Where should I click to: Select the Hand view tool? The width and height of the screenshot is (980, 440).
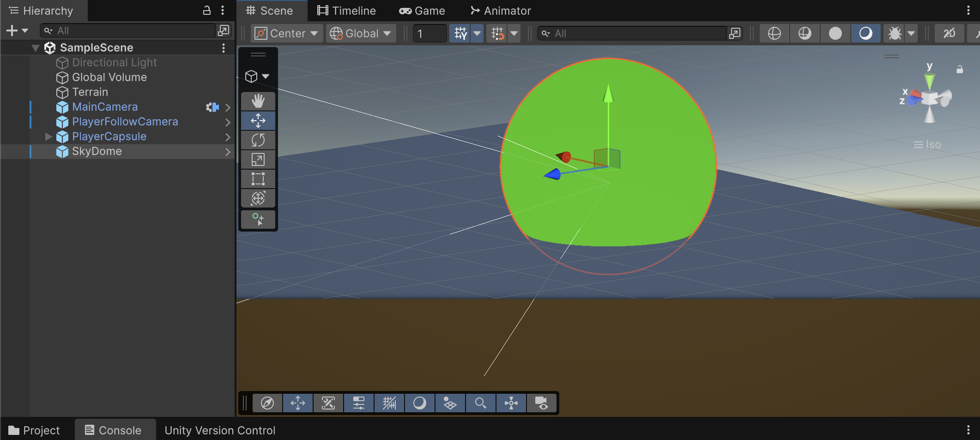258,101
